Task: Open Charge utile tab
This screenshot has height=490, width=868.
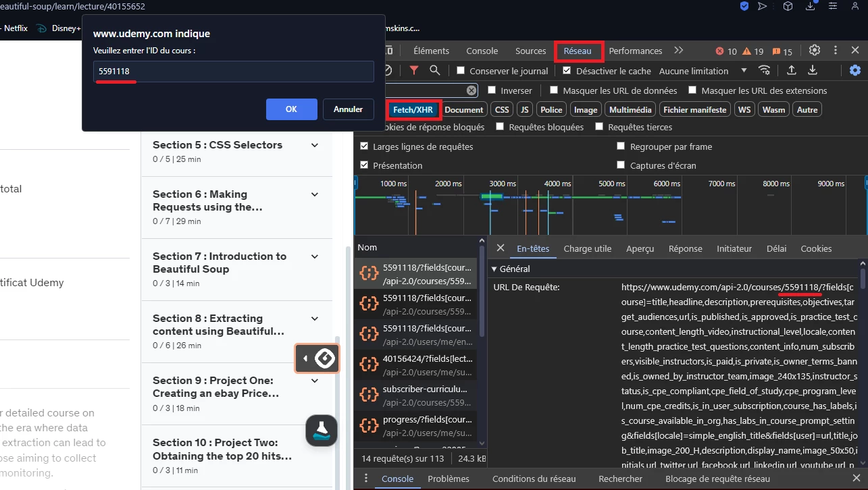Action: (x=588, y=249)
